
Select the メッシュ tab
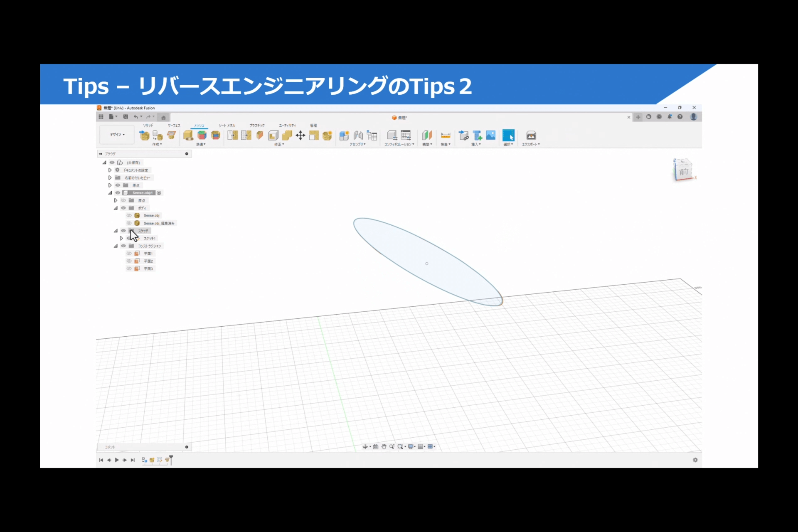point(199,125)
